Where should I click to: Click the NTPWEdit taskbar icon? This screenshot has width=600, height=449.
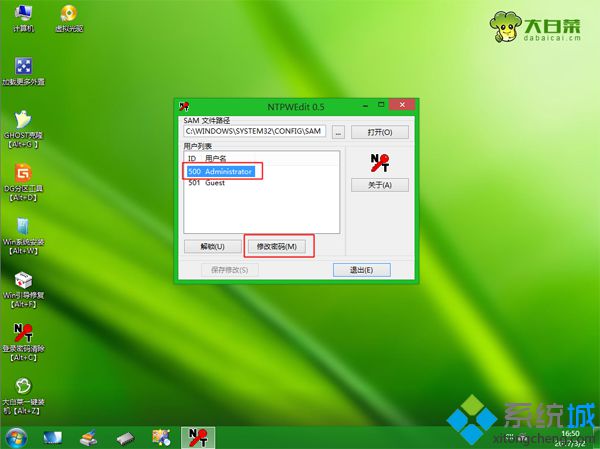[198, 438]
